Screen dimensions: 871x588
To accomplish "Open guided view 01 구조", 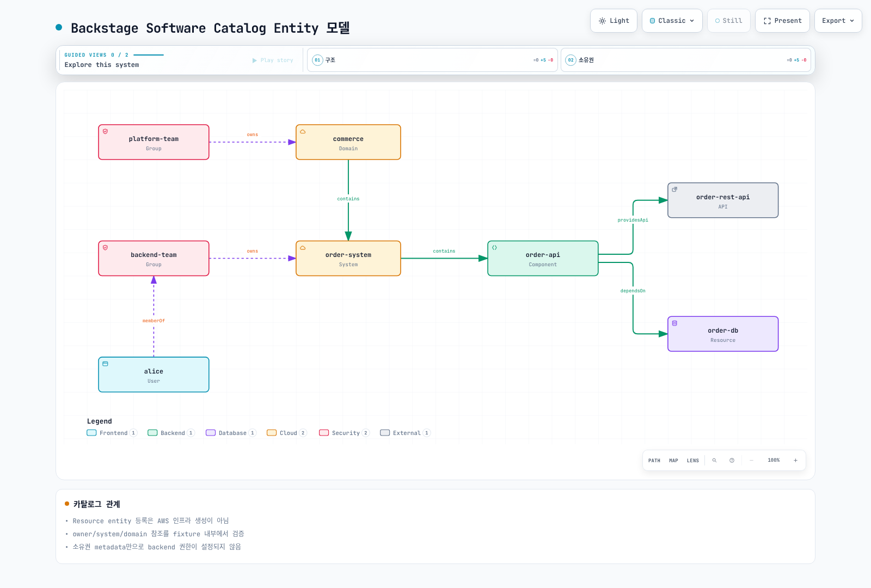I will [x=432, y=60].
